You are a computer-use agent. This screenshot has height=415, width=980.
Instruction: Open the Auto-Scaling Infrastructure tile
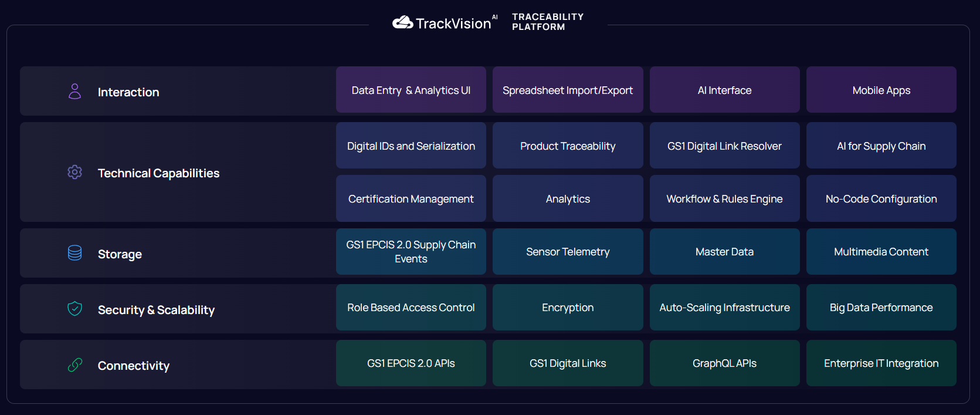click(724, 307)
